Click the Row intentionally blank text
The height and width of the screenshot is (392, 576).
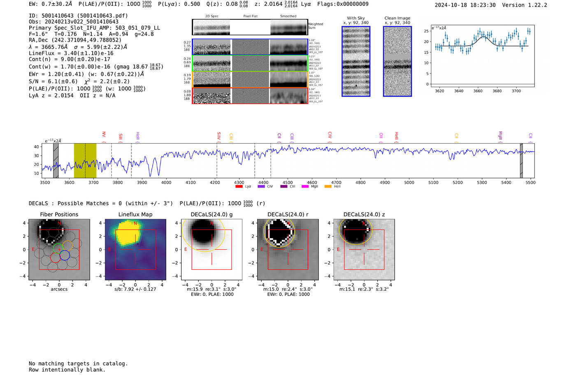67,370
